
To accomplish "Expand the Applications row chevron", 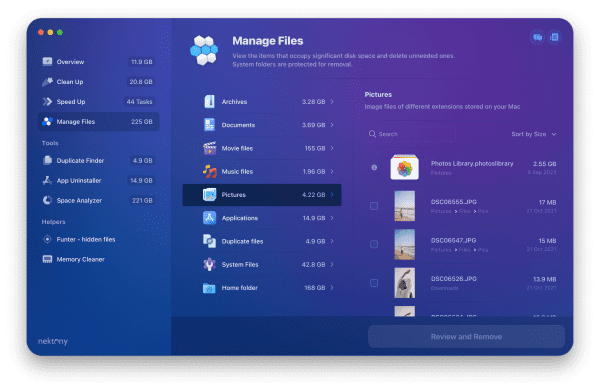I will [332, 218].
